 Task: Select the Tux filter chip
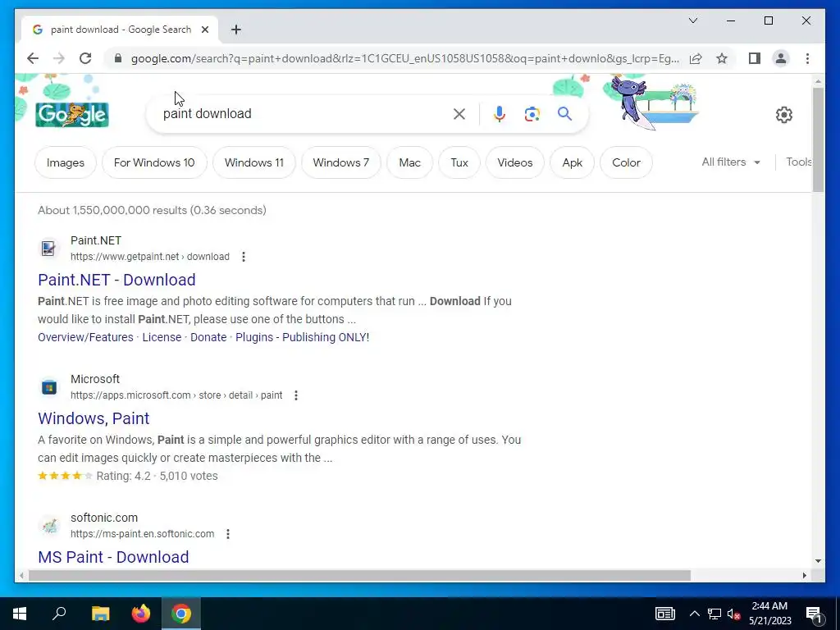coord(459,162)
